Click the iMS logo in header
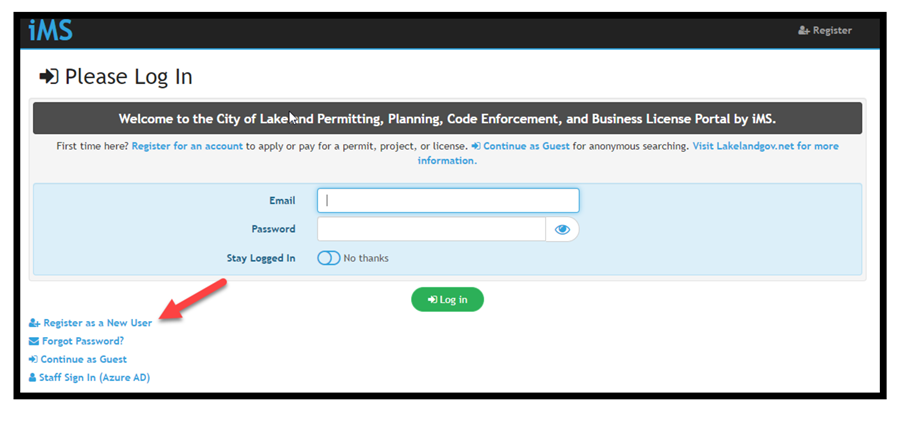 coord(51,30)
